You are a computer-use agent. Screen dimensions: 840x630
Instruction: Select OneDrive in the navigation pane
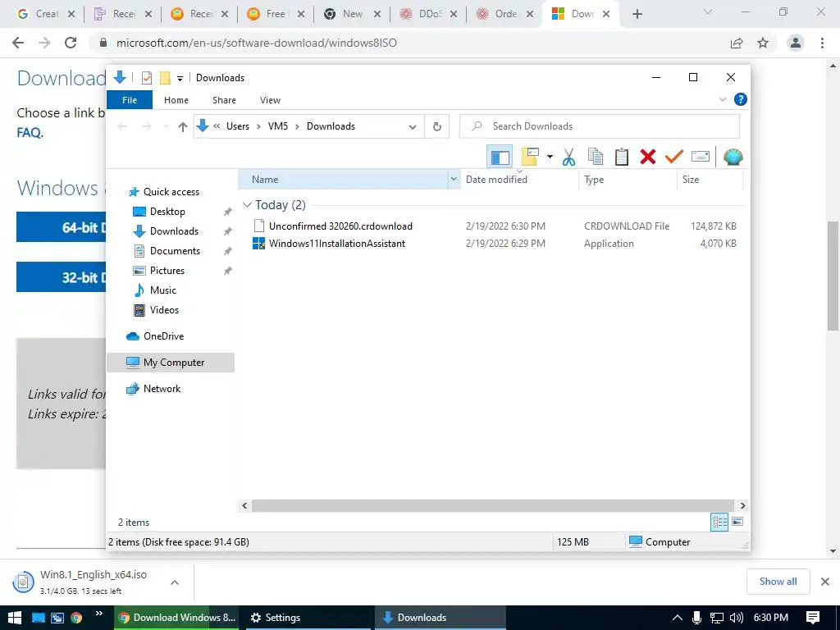tap(163, 336)
